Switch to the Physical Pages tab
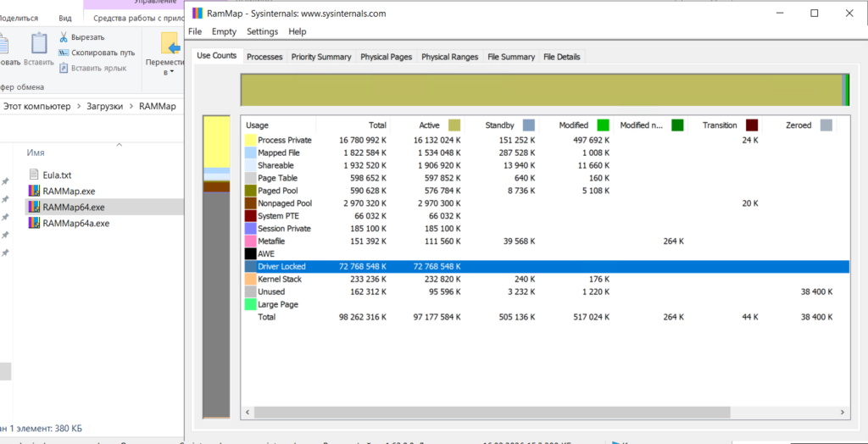Viewport: 868px width, 444px height. tap(386, 57)
